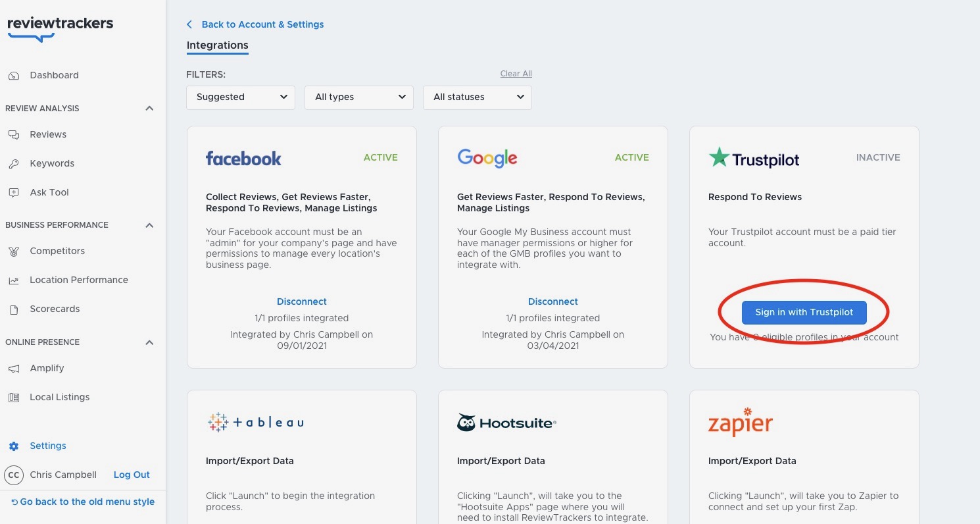Collapse the Business Performance section
Screen dimensions: 980x524
coord(149,225)
